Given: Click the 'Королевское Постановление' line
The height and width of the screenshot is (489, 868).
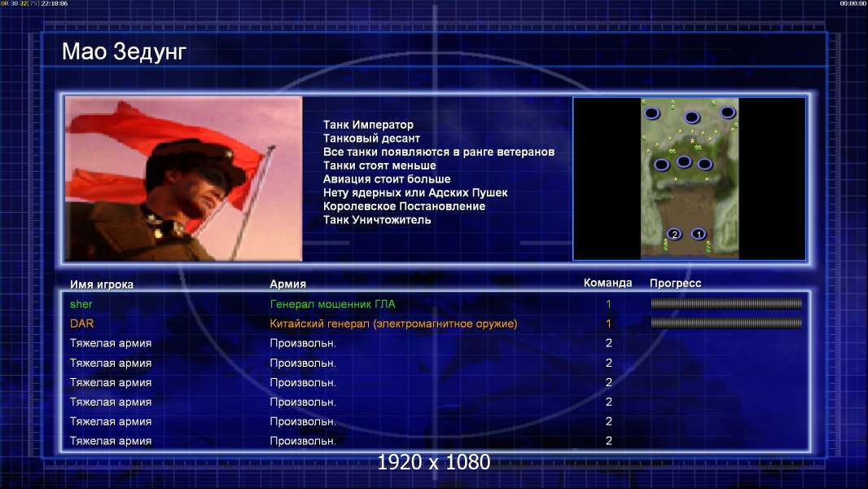Looking at the screenshot, I should click(x=404, y=206).
